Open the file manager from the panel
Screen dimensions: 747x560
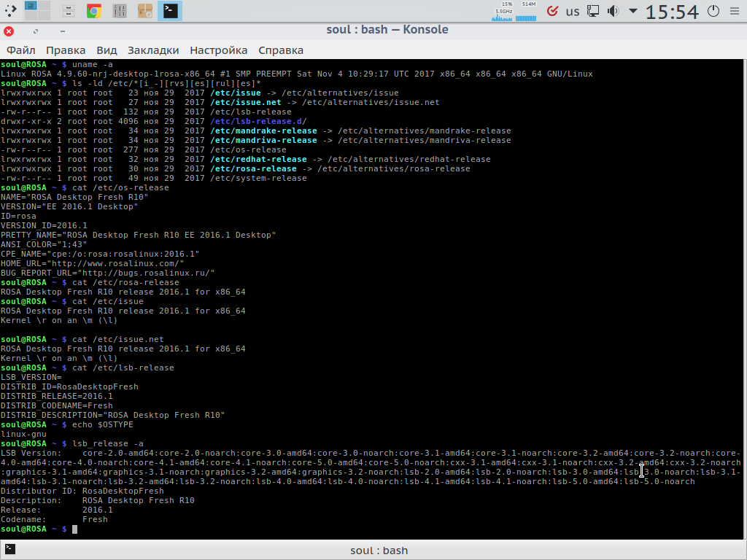click(69, 10)
